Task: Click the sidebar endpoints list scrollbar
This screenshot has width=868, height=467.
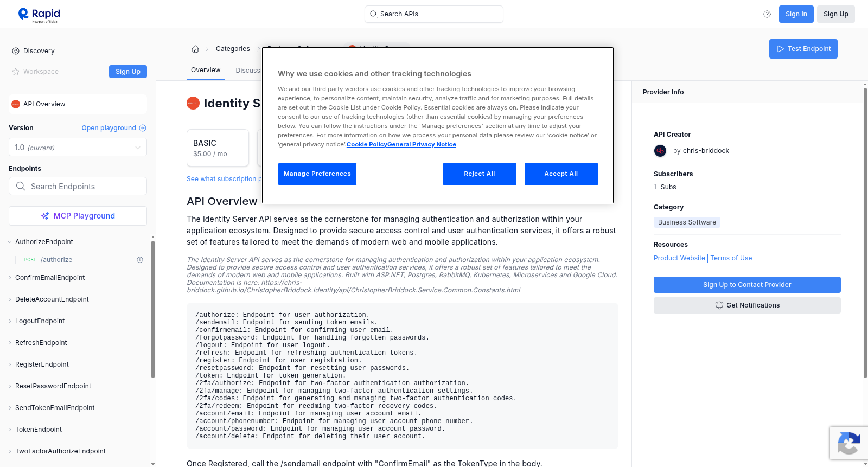Action: pos(153,309)
